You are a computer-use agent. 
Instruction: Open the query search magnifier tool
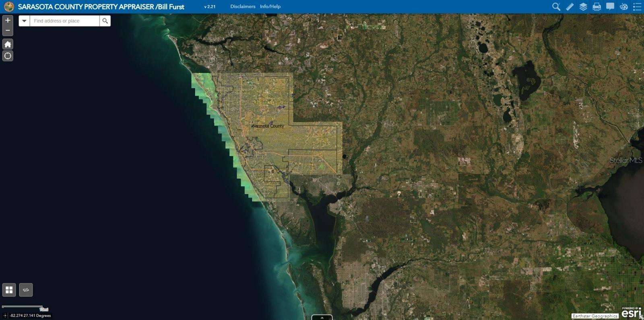(556, 6)
